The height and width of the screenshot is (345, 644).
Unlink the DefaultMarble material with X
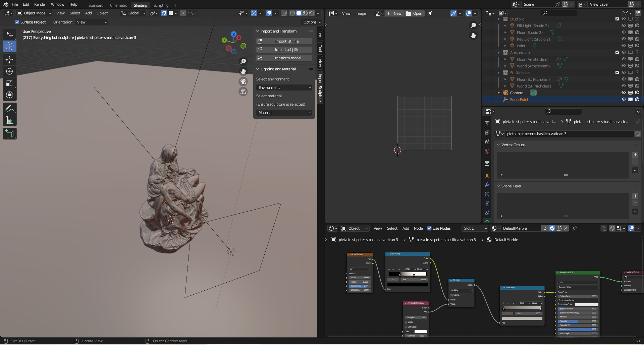(566, 228)
